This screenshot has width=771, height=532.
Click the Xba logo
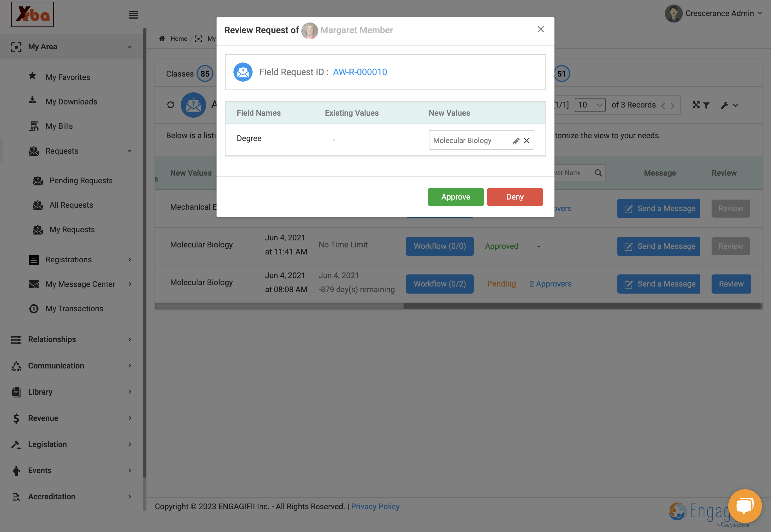click(32, 14)
